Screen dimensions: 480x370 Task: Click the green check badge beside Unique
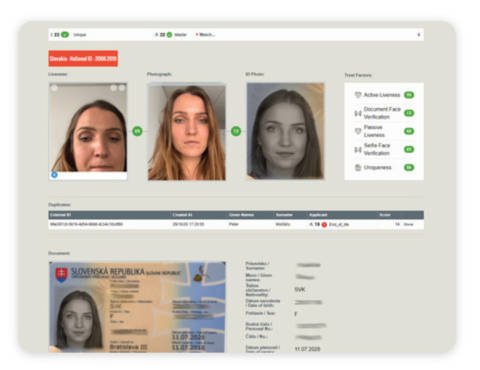65,34
